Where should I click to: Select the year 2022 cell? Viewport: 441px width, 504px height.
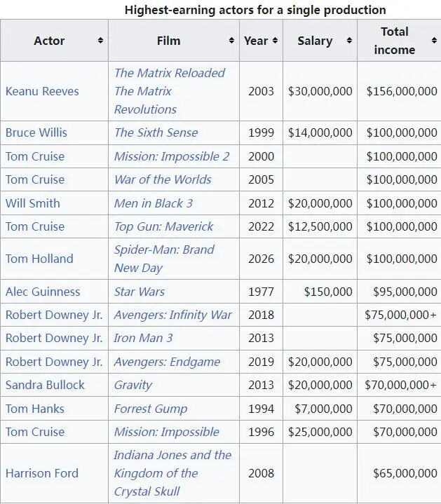pos(261,226)
